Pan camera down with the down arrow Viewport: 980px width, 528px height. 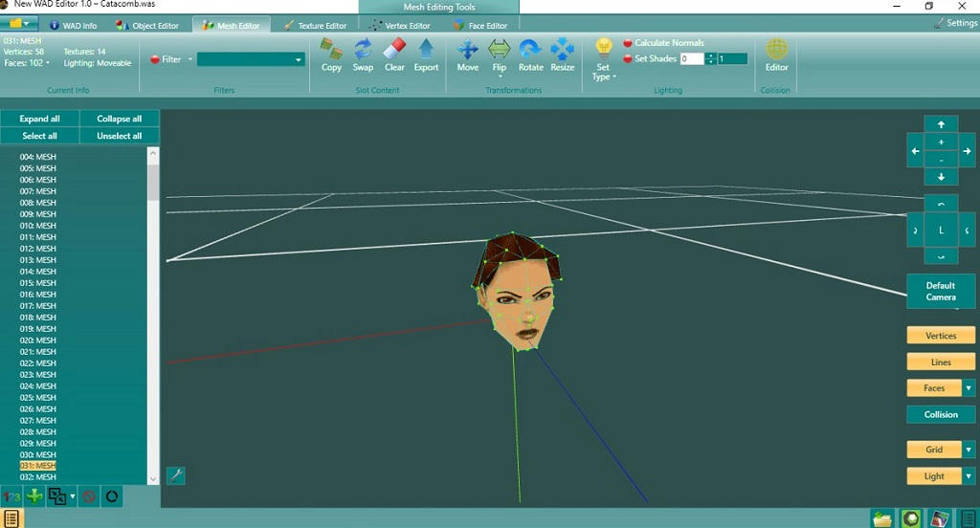941,178
